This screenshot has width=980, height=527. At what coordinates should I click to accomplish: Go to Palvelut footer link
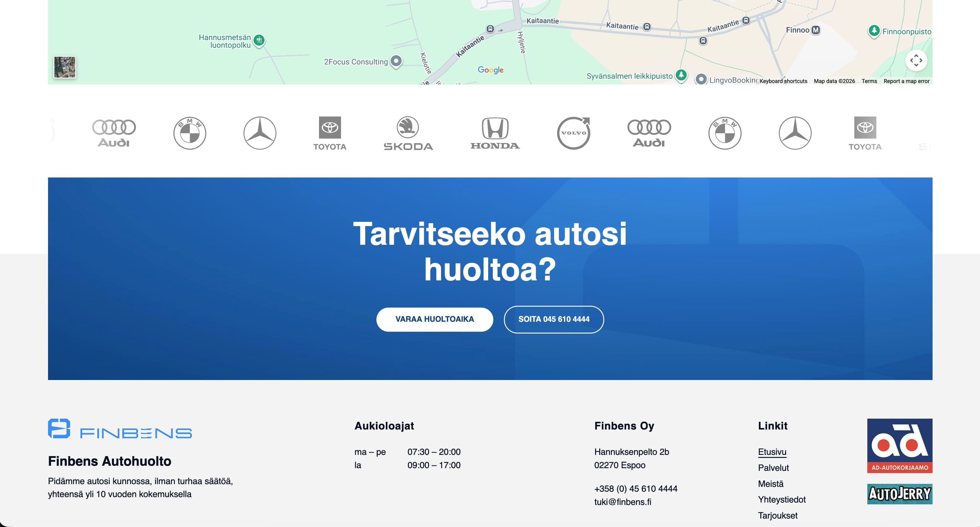[773, 468]
